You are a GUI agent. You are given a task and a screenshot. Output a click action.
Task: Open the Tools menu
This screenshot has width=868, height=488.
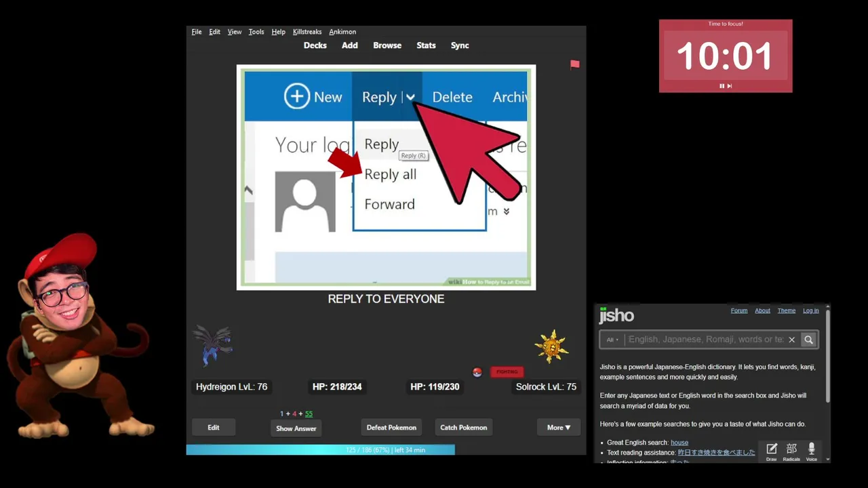pos(256,32)
